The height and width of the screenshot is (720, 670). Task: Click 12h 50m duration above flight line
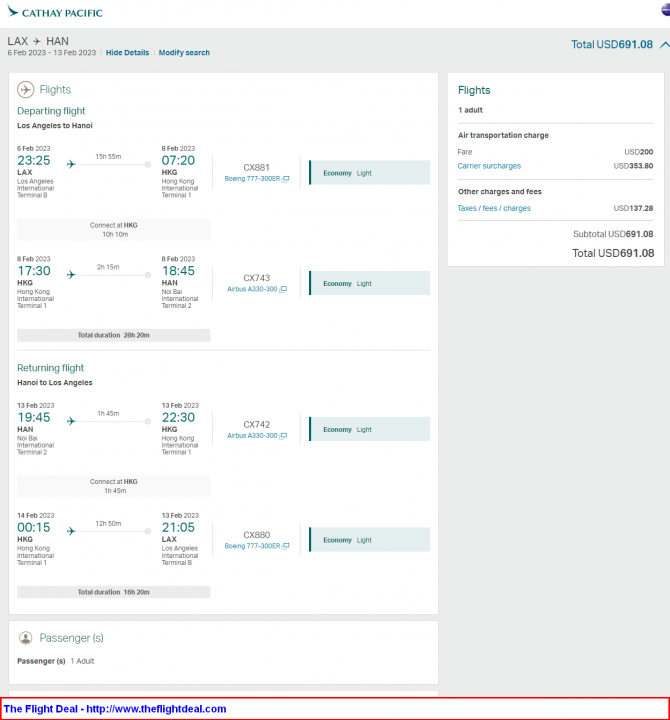[108, 523]
